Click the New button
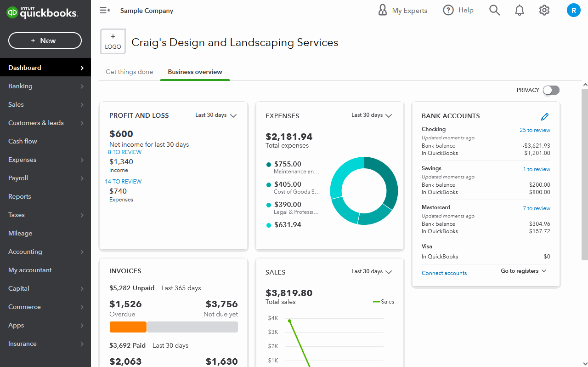The image size is (588, 367). [x=45, y=40]
